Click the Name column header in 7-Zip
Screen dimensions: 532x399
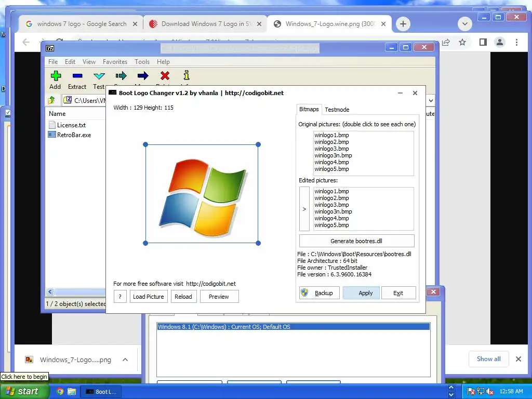point(57,114)
